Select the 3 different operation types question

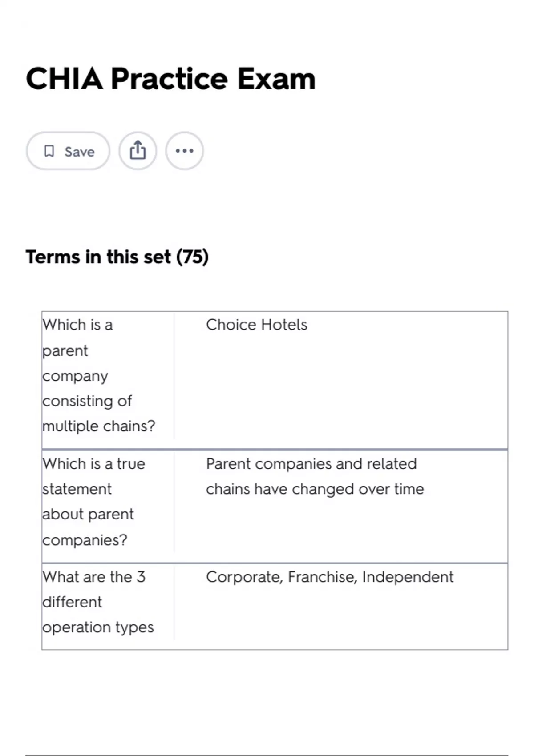point(98,602)
